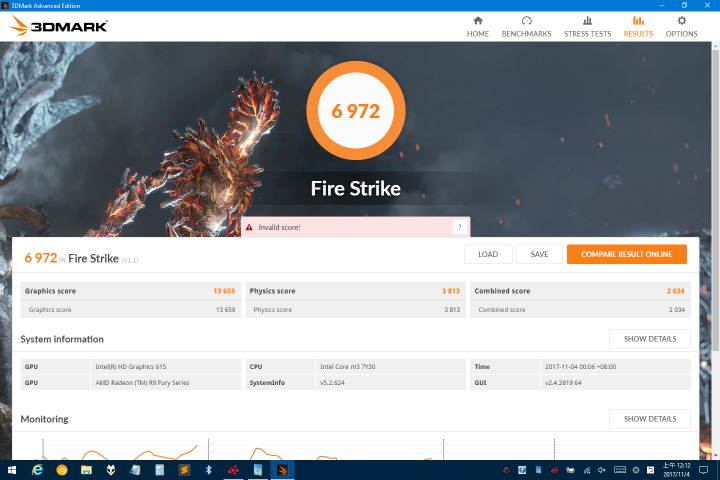720x480 pixels.
Task: Click the Fire Strike title text
Action: [x=356, y=188]
